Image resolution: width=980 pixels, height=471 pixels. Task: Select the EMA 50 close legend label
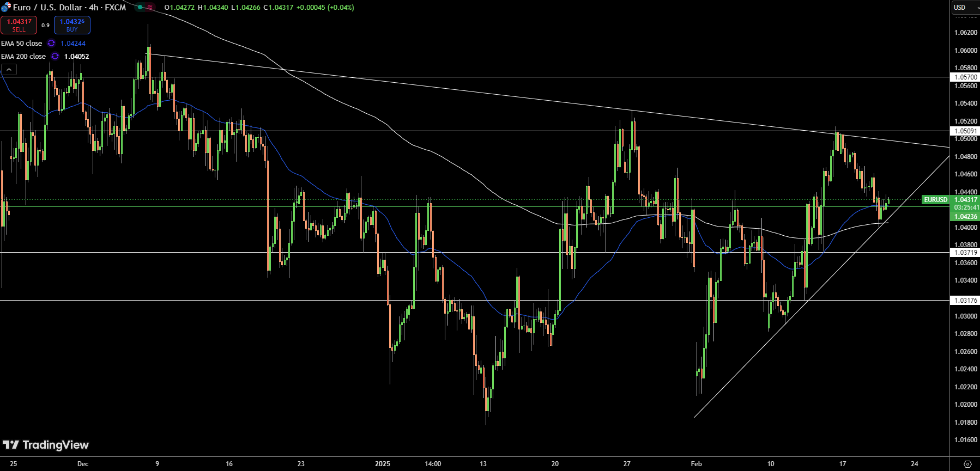point(21,44)
